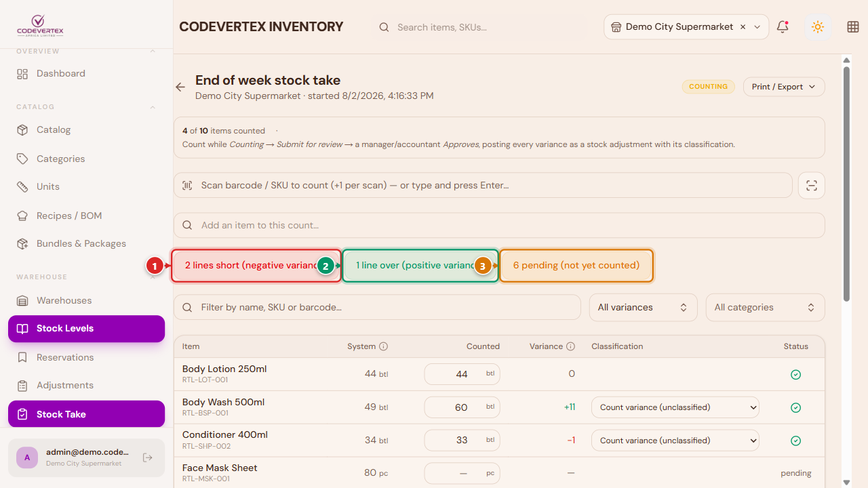Click the CodeVertex logo

pyautogui.click(x=40, y=27)
